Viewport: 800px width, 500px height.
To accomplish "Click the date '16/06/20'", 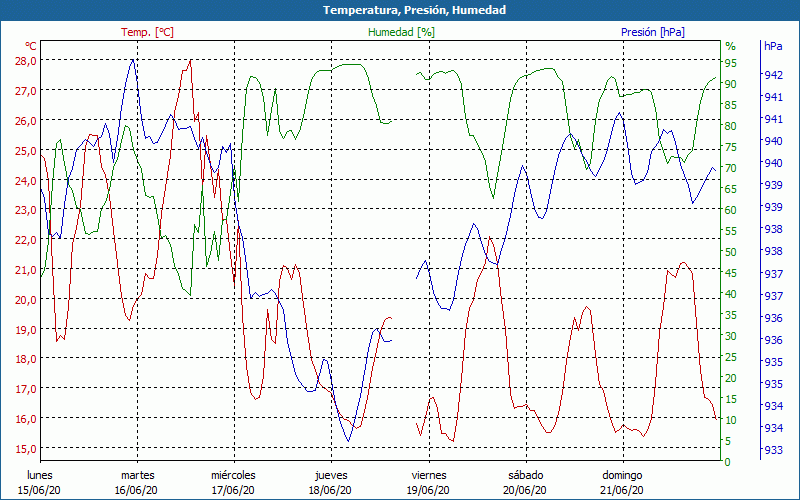I will pos(136,490).
